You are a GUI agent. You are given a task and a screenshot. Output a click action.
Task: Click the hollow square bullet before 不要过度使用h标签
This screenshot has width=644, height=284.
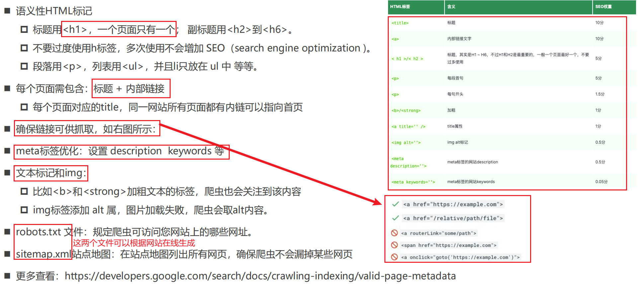coord(24,48)
